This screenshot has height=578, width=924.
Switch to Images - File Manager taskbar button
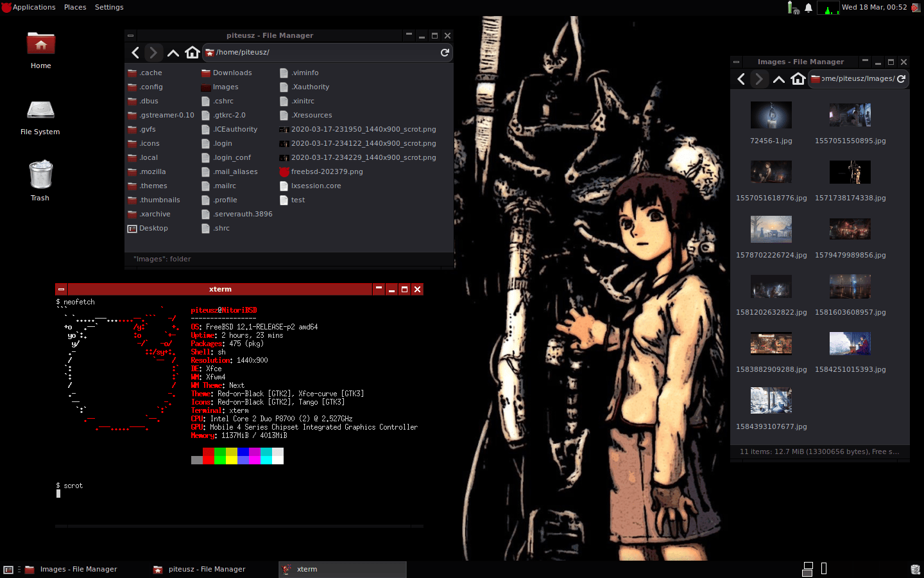click(x=77, y=569)
